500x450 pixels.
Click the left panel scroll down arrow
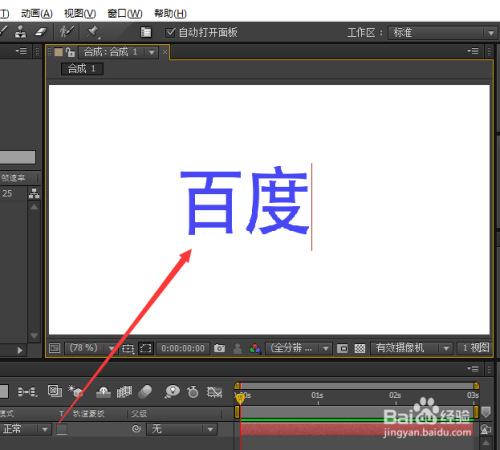[34, 335]
